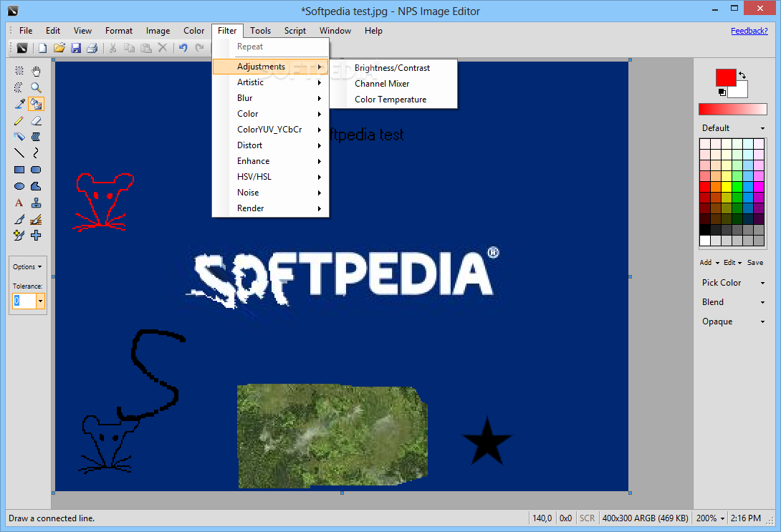The height and width of the screenshot is (532, 781).
Task: Open the palette Add dropdown
Action: 709,262
